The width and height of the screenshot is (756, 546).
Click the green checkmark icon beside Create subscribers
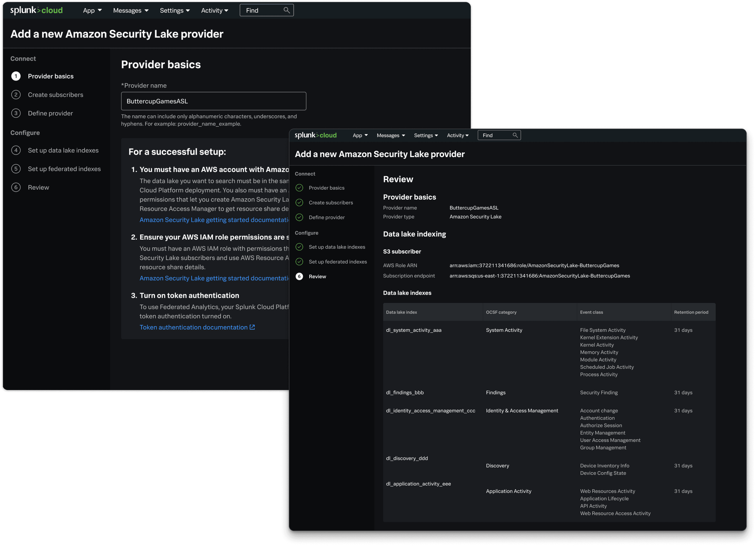tap(299, 202)
